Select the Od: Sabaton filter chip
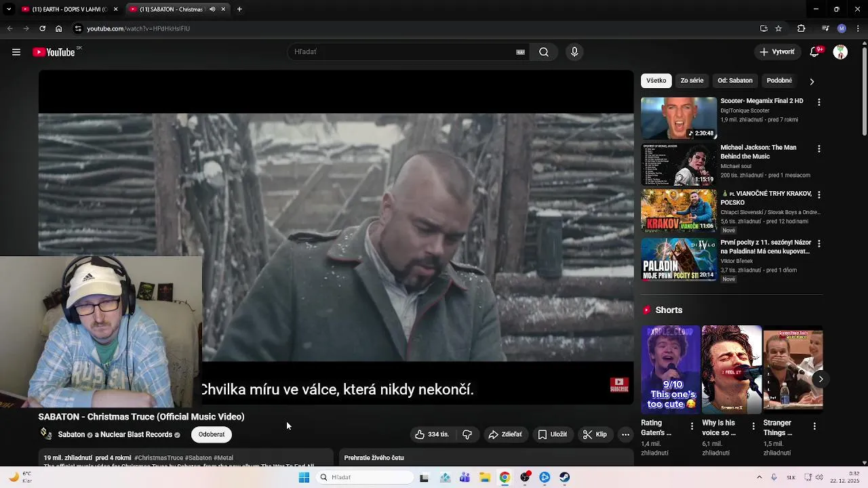This screenshot has height=488, width=868. coord(735,81)
